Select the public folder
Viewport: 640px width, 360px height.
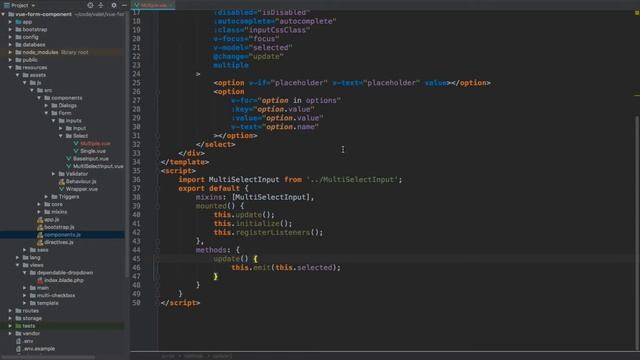[30, 60]
